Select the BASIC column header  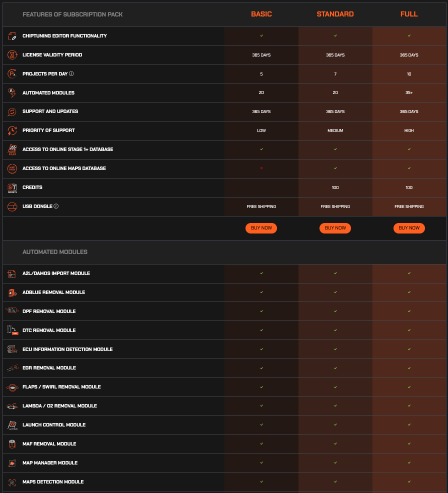pyautogui.click(x=261, y=14)
